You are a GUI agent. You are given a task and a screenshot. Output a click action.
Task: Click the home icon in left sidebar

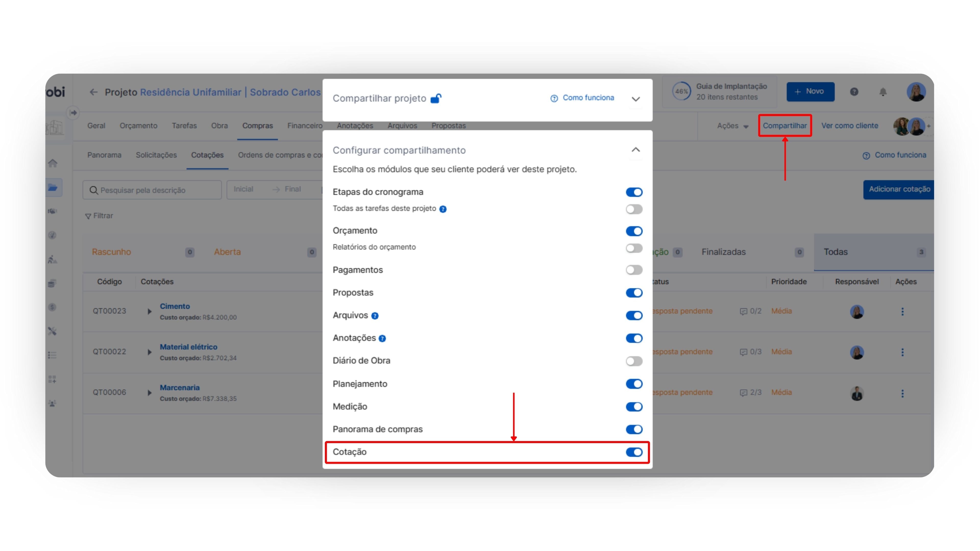point(53,163)
